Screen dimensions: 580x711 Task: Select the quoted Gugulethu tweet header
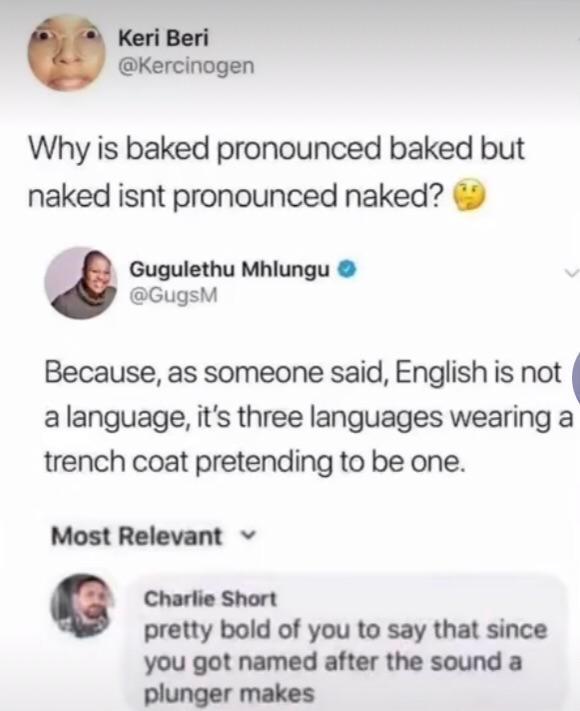click(201, 283)
